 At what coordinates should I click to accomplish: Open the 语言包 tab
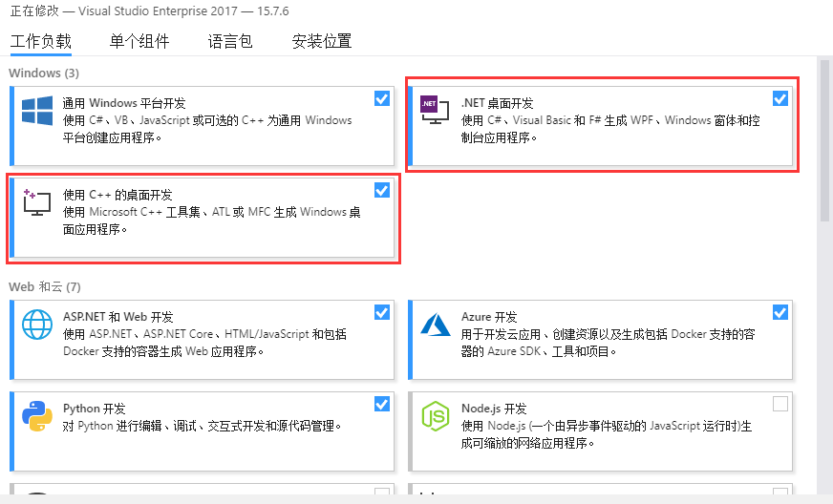point(230,41)
